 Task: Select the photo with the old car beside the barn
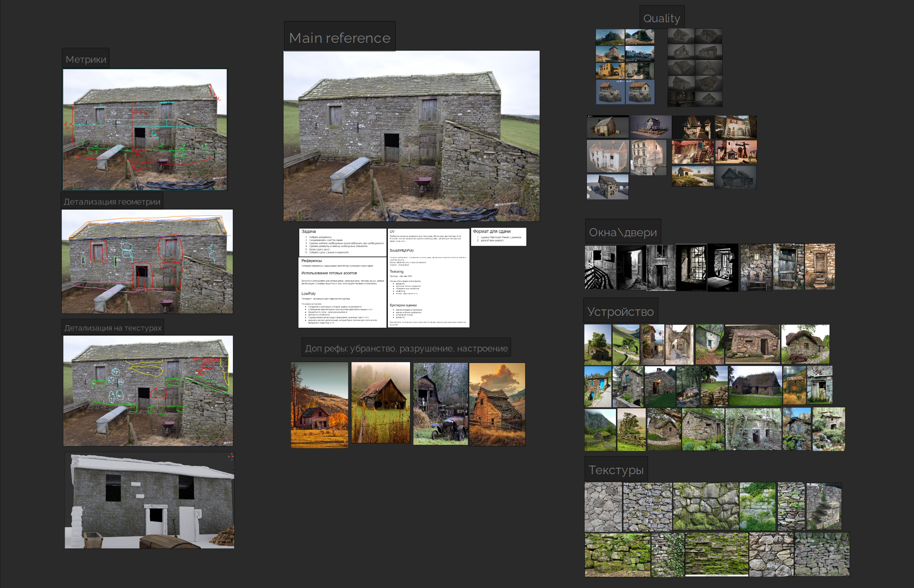440,404
